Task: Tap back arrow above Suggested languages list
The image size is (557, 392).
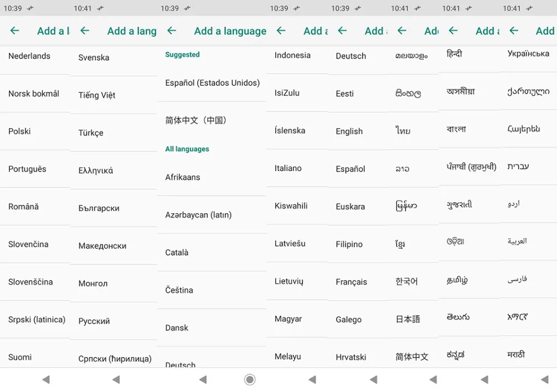Action: (172, 31)
